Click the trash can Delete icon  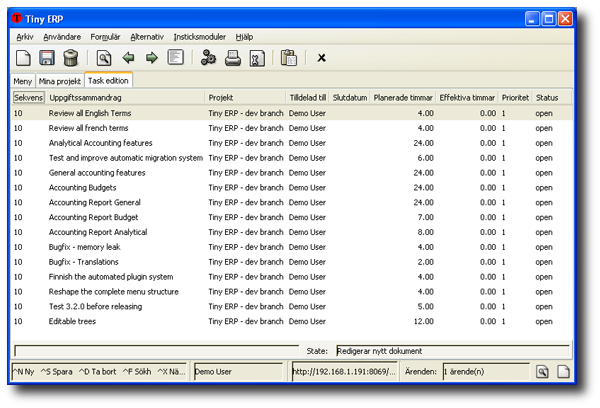(71, 58)
